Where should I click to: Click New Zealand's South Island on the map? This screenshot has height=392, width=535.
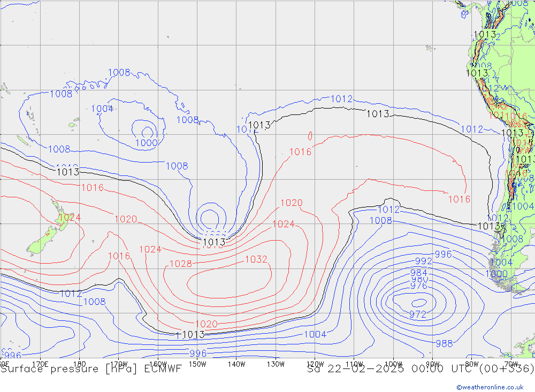tap(41, 242)
